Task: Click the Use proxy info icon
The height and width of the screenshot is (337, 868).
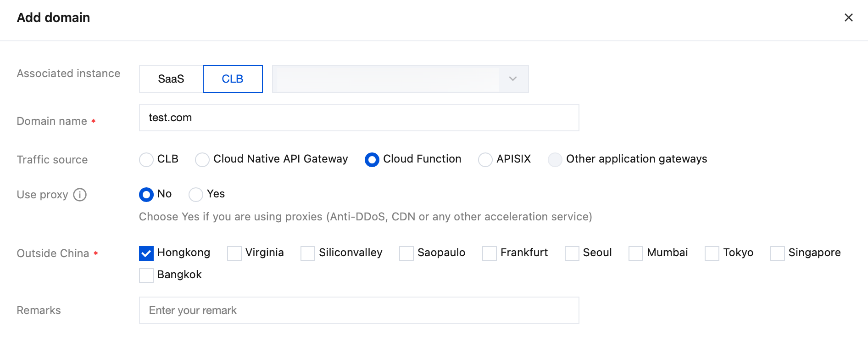Action: click(x=80, y=195)
